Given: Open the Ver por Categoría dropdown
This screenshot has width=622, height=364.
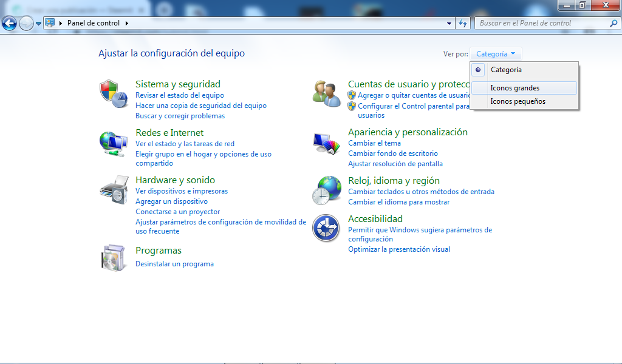Looking at the screenshot, I should tap(496, 54).
